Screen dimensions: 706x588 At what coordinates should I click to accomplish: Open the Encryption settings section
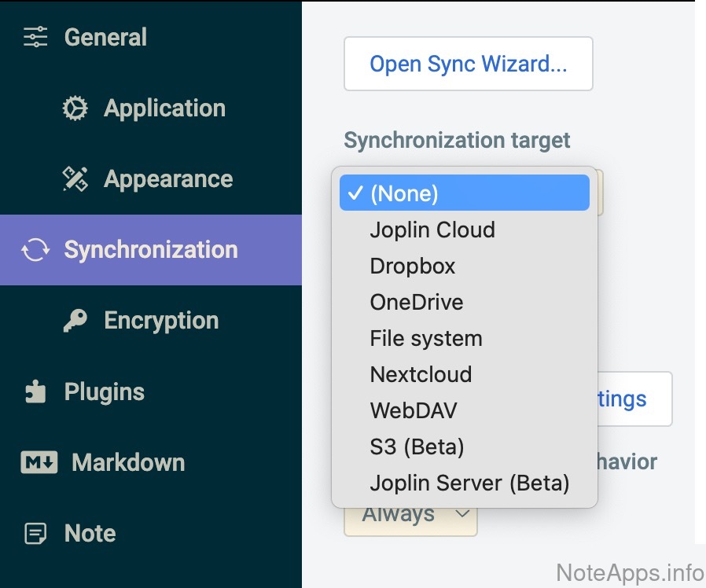coord(161,321)
